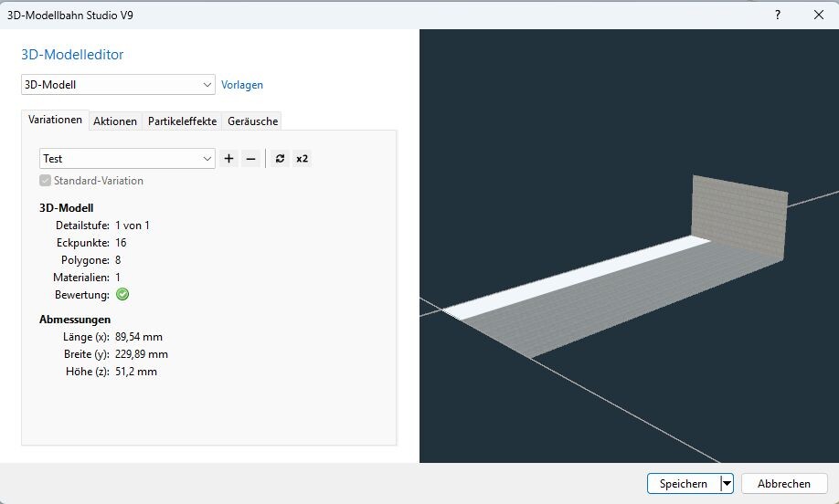839x504 pixels.
Task: Click the green Bewertung checkmark icon
Action: [x=122, y=295]
